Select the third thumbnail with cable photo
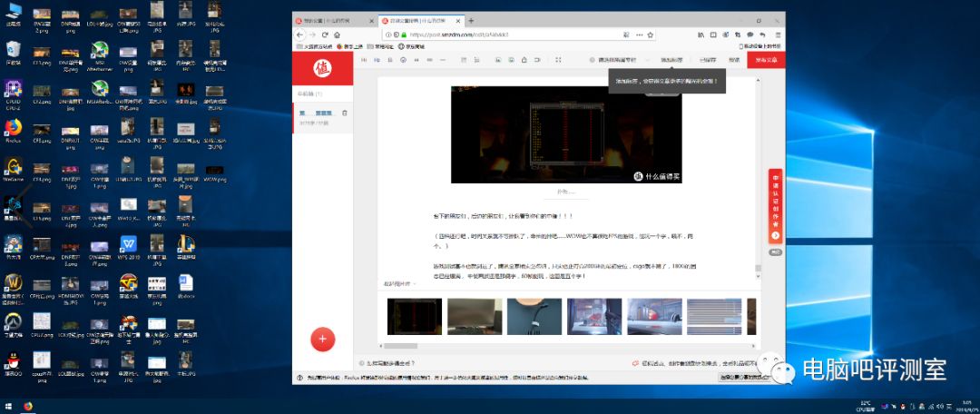 coord(534,317)
